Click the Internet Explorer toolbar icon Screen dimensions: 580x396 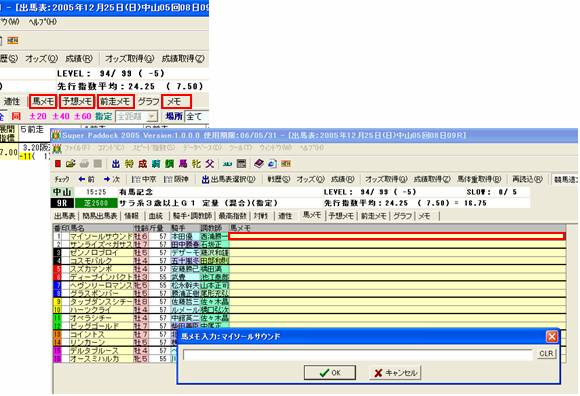tap(272, 163)
